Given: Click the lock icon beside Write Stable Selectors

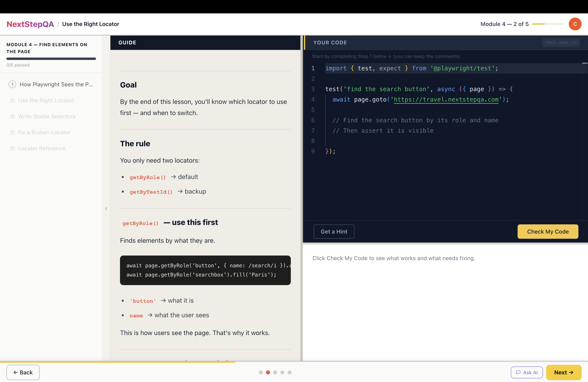Looking at the screenshot, I should [12, 116].
